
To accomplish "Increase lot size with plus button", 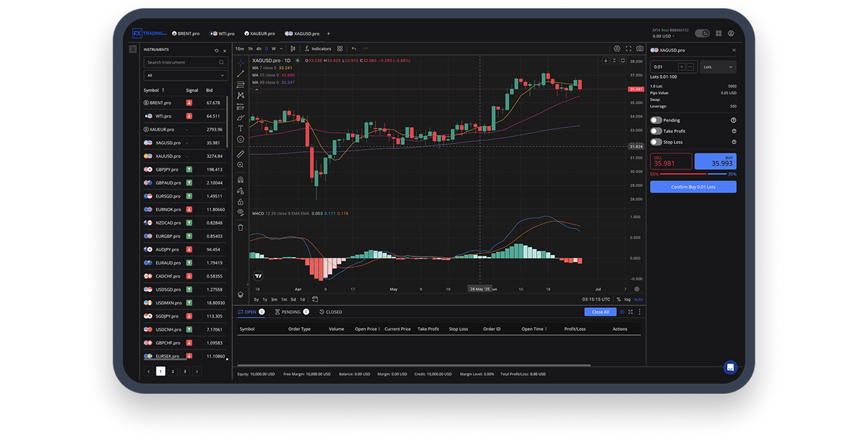I will pyautogui.click(x=682, y=67).
